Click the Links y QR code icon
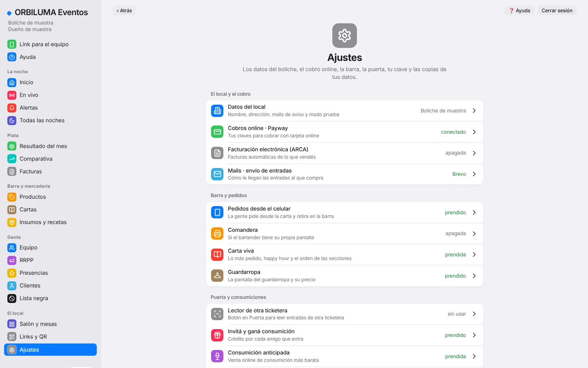588x368 pixels. pos(12,337)
